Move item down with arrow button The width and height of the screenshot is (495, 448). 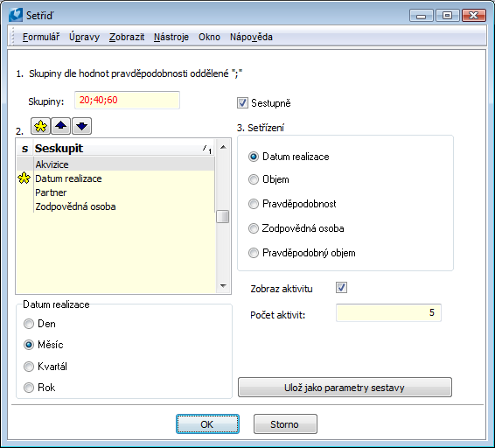(81, 126)
